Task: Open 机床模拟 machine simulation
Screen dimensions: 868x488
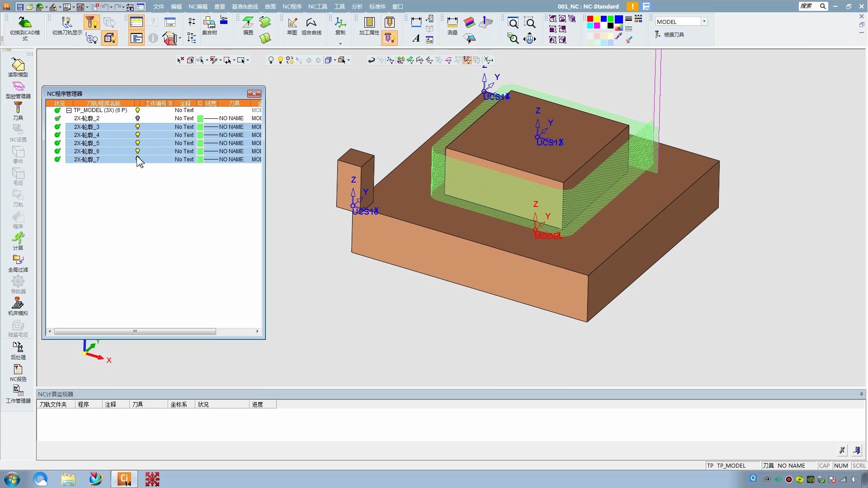Action: (x=18, y=305)
